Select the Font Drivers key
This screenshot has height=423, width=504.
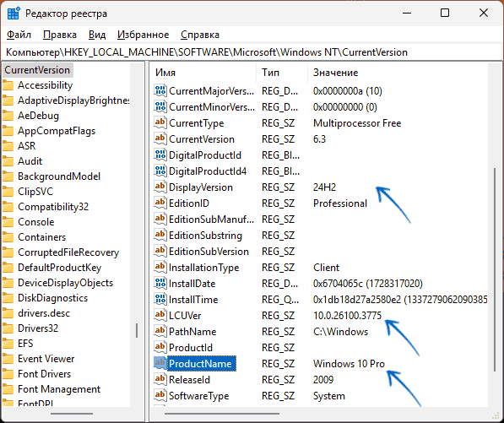tap(45, 374)
